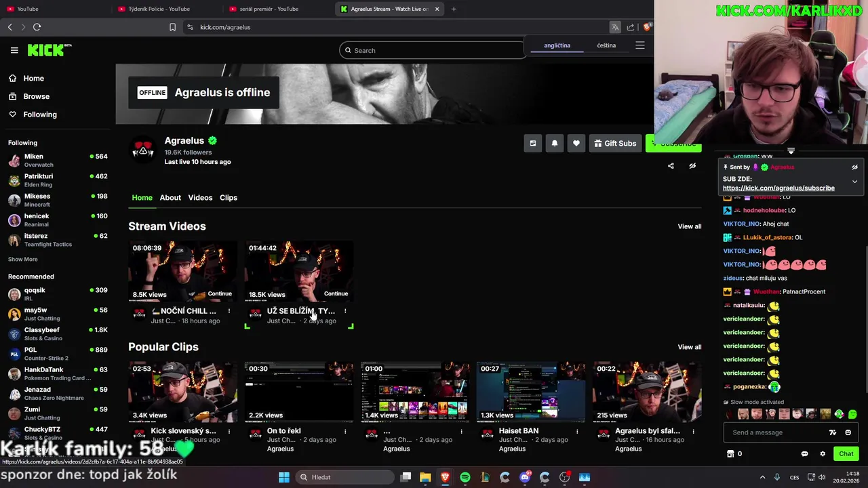Open options for Agraelus byl sfal clip
This screenshot has height=488, width=868.
click(x=693, y=431)
